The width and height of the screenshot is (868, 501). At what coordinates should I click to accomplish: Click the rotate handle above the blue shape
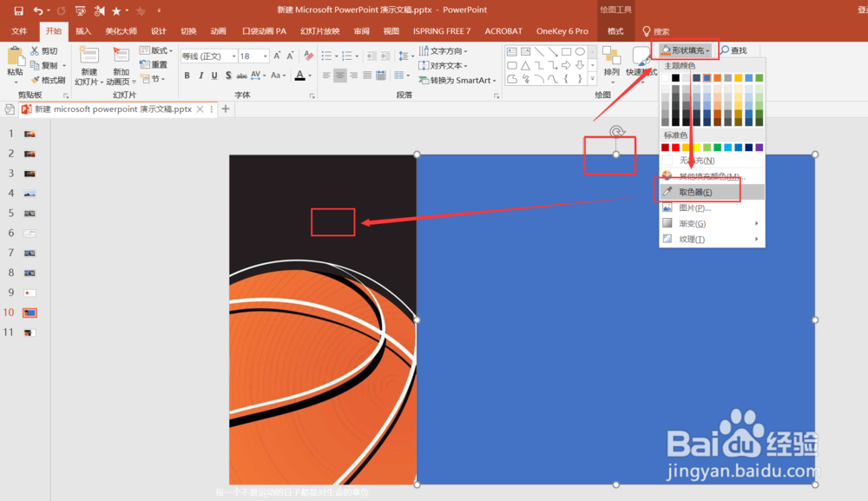coord(616,132)
